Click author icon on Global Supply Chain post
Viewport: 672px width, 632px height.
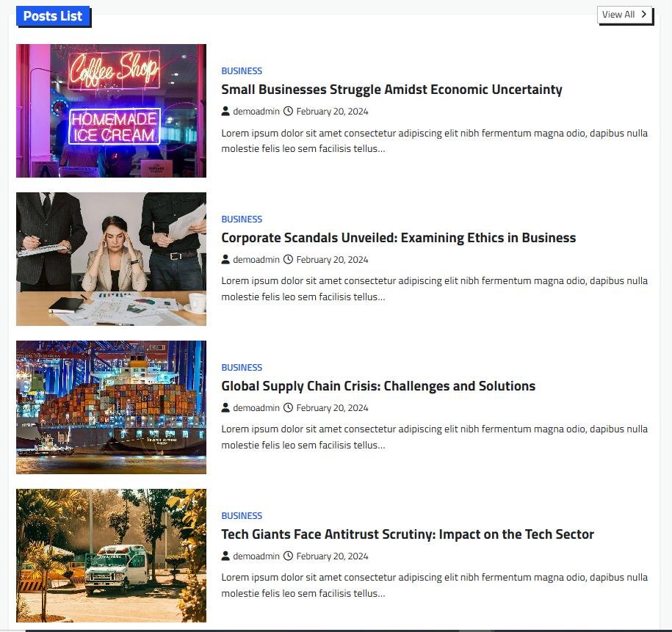point(225,407)
